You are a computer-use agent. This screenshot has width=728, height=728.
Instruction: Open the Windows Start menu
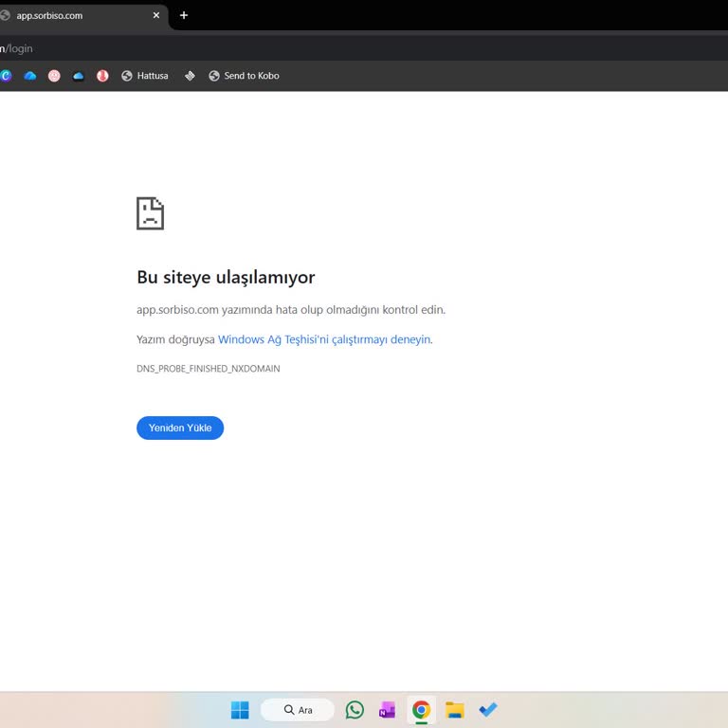click(x=240, y=709)
